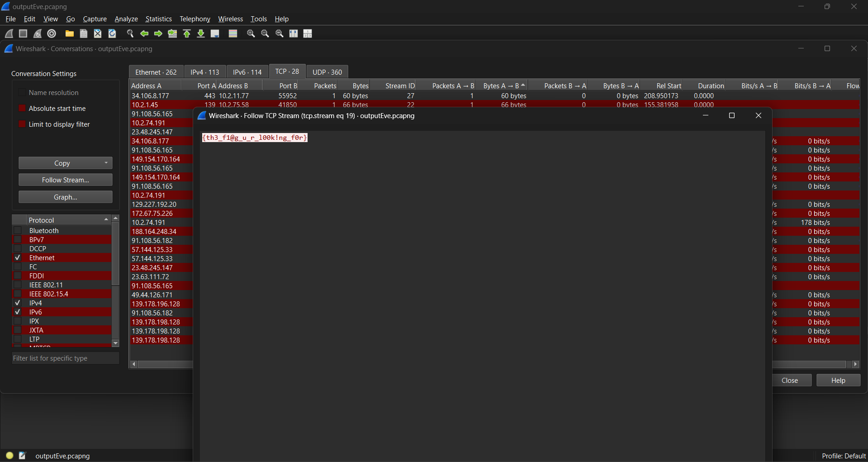Switch to IPv6 · 114 tab

tap(247, 72)
